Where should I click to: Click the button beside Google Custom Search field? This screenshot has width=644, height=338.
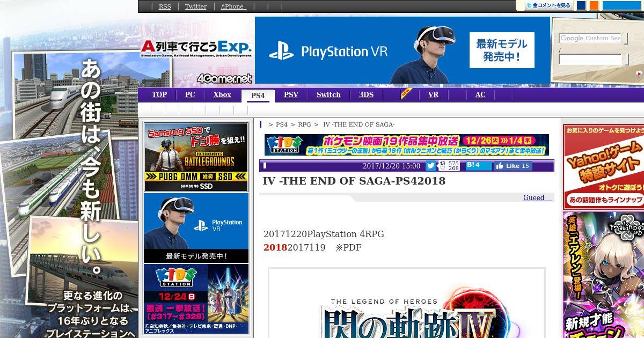pos(625,39)
